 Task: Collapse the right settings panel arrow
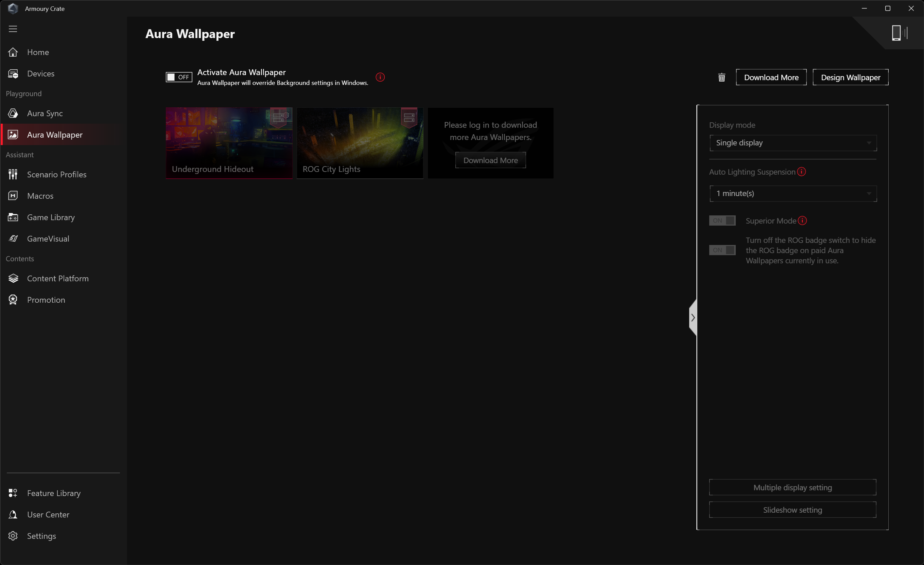(693, 318)
